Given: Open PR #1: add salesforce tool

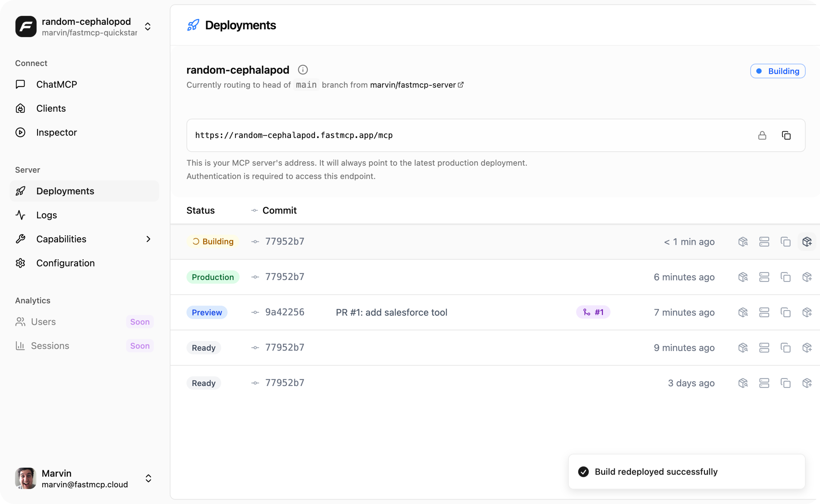Looking at the screenshot, I should coord(391,312).
